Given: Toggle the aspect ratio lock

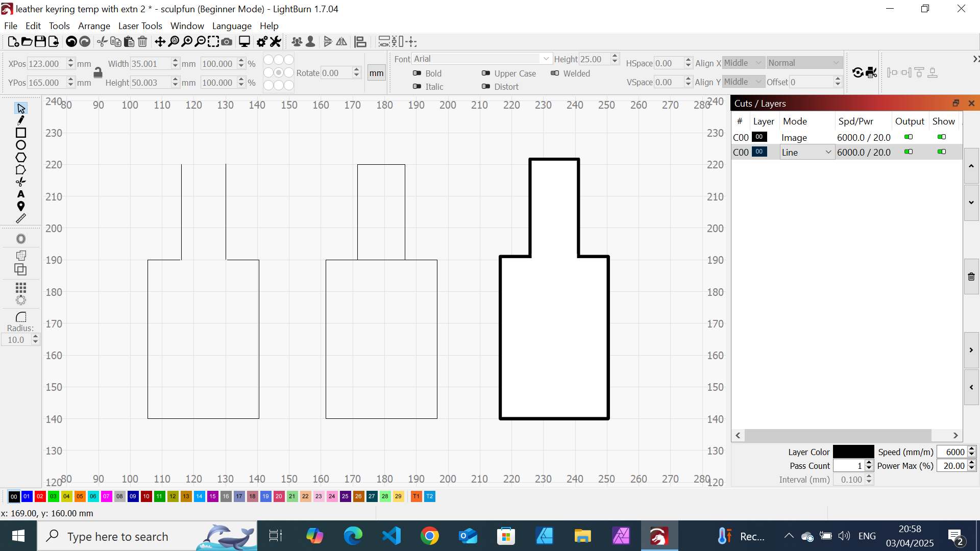Looking at the screenshot, I should [98, 73].
